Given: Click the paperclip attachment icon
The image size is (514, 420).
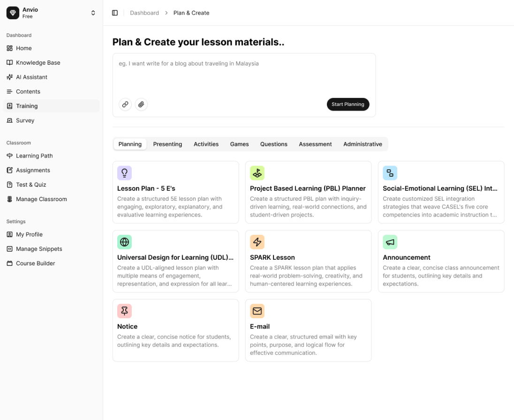Looking at the screenshot, I should point(141,104).
